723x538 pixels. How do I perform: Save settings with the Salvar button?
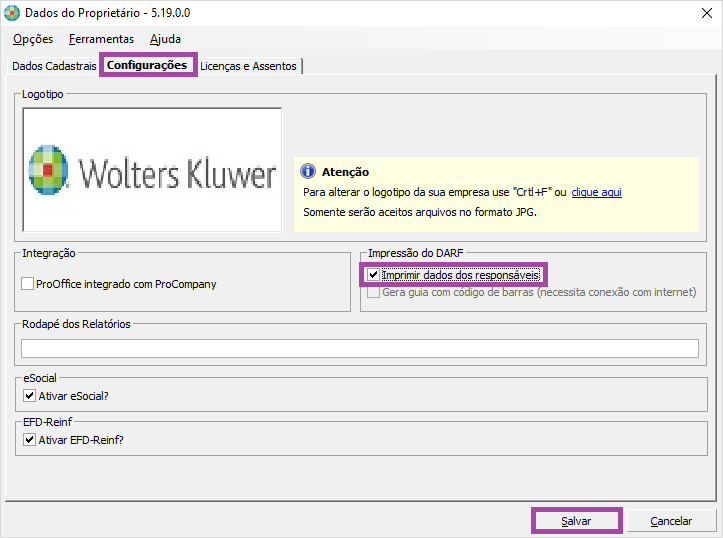click(576, 521)
